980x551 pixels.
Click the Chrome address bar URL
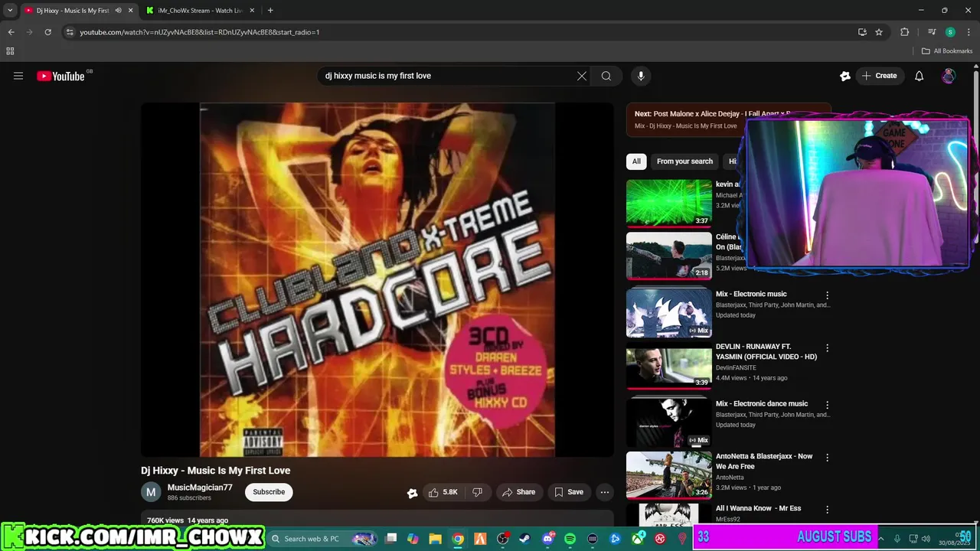(200, 32)
